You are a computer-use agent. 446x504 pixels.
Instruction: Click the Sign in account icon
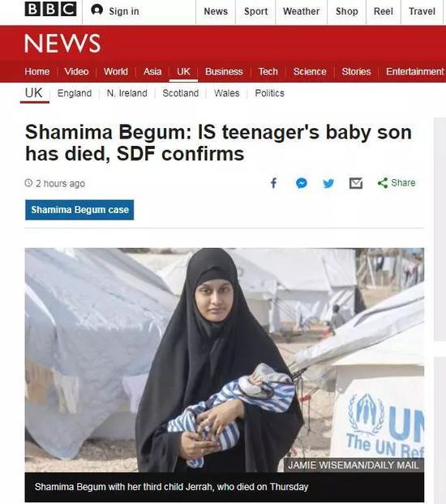click(x=96, y=10)
